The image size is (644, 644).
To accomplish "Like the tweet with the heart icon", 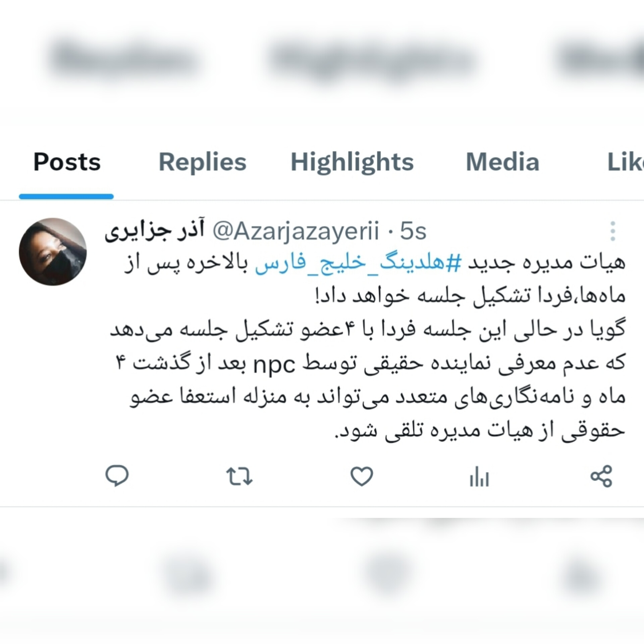I will [362, 476].
